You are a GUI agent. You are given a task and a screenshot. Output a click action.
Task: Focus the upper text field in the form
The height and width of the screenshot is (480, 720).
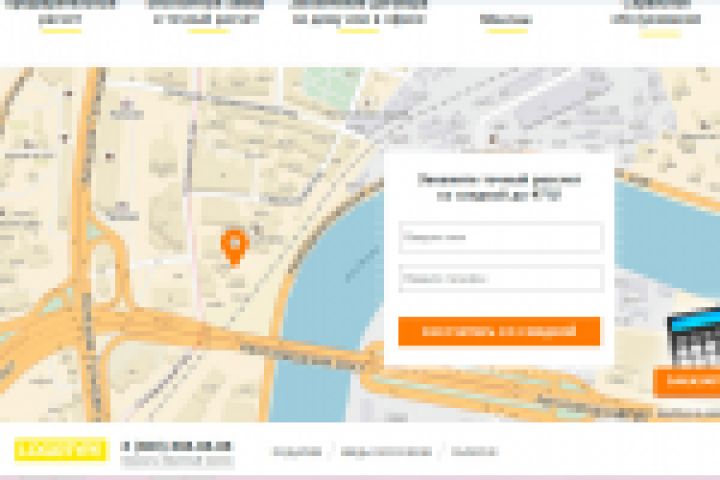coord(500,237)
